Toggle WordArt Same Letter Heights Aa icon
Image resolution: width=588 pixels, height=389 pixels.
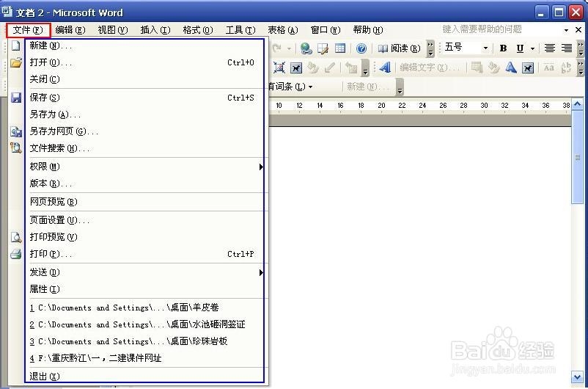548,68
